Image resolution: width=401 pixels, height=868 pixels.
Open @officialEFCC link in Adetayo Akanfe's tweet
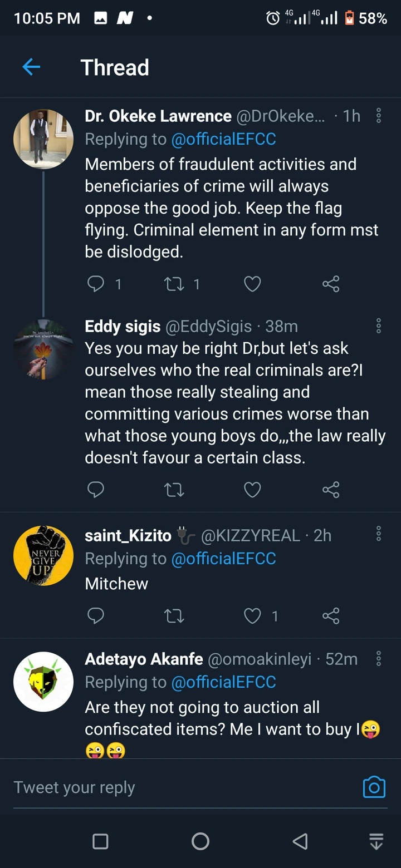click(223, 682)
